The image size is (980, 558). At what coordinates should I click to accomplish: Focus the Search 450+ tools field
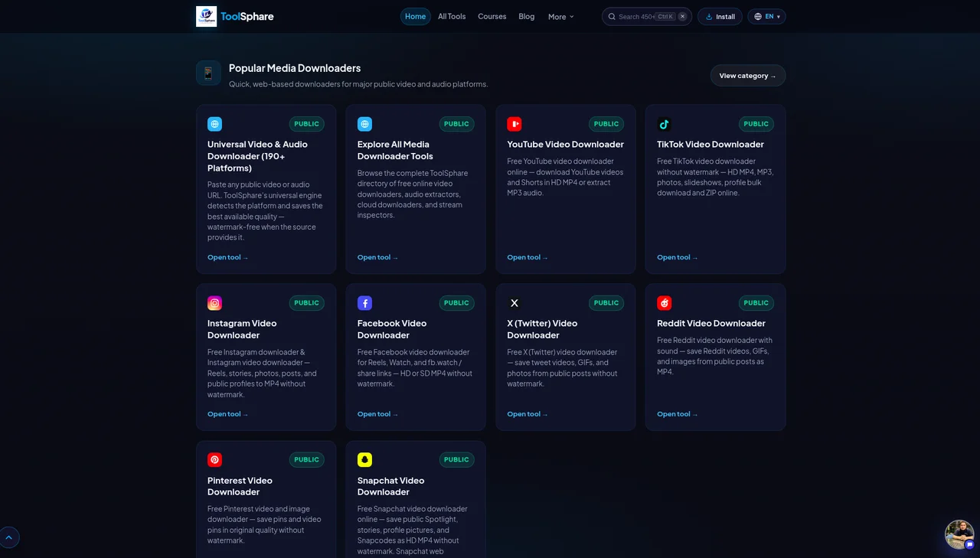coord(647,16)
